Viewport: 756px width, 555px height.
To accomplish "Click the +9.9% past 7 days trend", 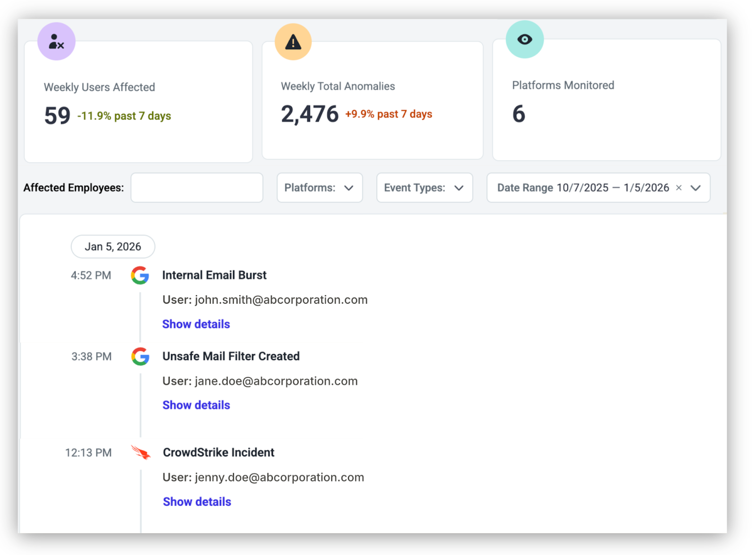I will [388, 114].
